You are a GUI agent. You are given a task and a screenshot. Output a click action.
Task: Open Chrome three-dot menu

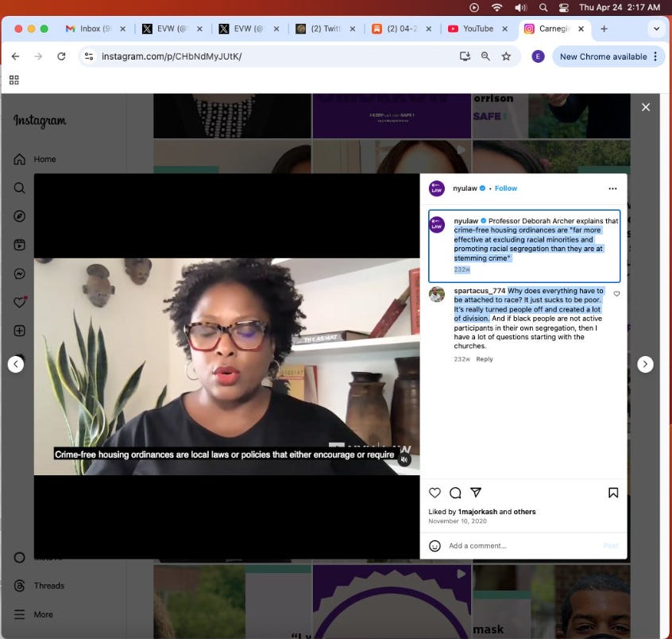pyautogui.click(x=655, y=56)
